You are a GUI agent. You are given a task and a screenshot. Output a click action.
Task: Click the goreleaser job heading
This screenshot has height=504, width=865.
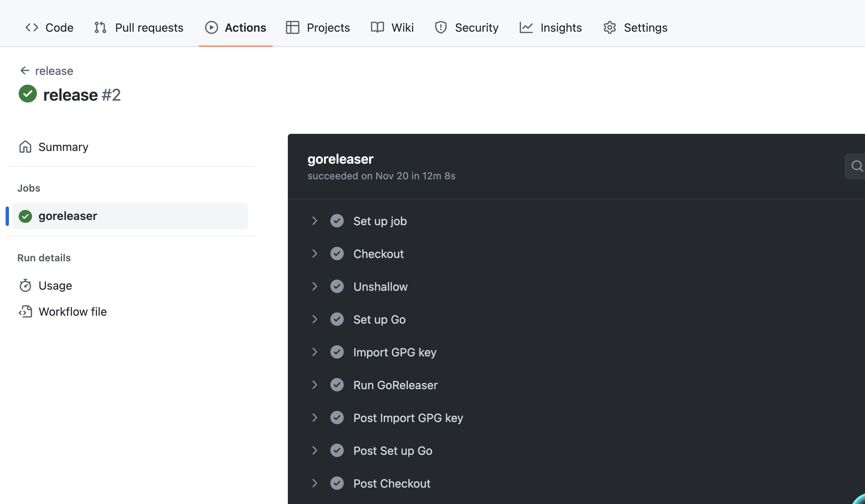pos(340,159)
